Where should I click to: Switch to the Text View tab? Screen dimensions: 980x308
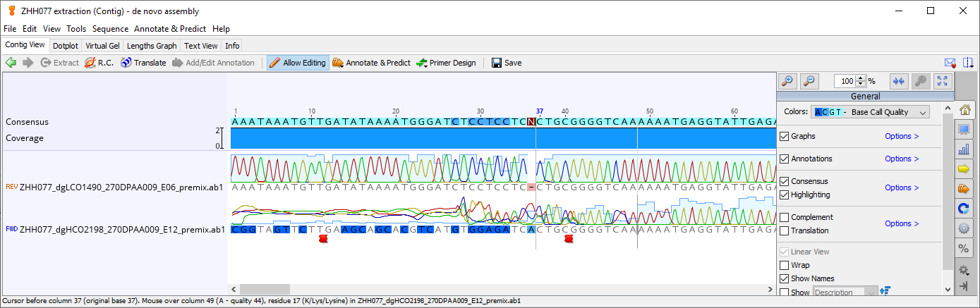(x=201, y=45)
